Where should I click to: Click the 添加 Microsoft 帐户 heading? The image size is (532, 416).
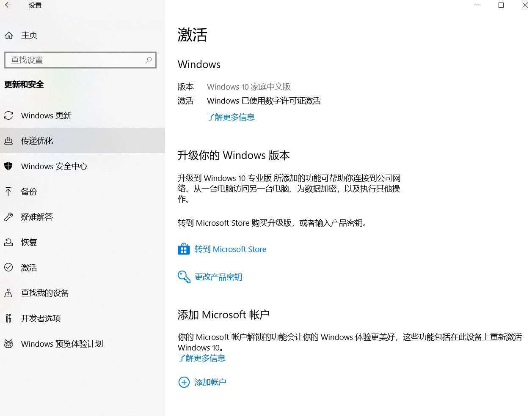tap(223, 315)
